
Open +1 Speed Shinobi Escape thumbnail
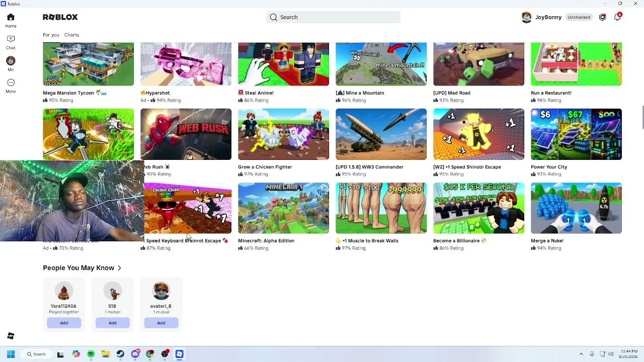coord(479,134)
